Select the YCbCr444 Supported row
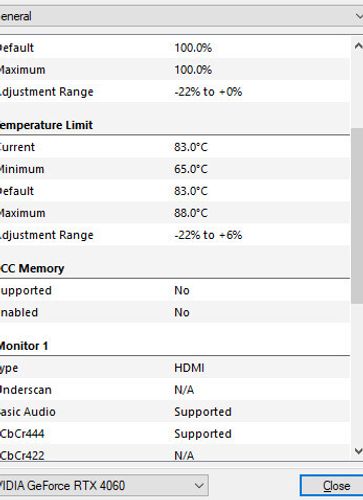The width and height of the screenshot is (363, 500). (x=175, y=434)
